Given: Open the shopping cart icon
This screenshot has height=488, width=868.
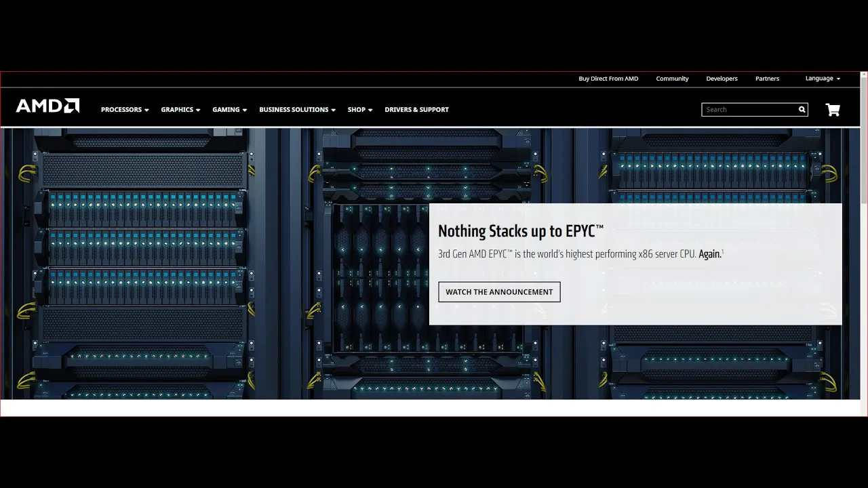Looking at the screenshot, I should pos(833,110).
